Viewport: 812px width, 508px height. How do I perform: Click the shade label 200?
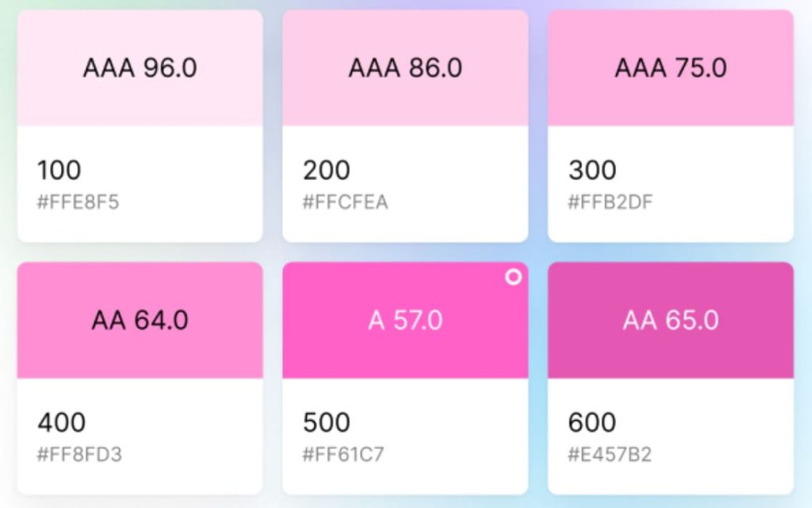point(326,170)
